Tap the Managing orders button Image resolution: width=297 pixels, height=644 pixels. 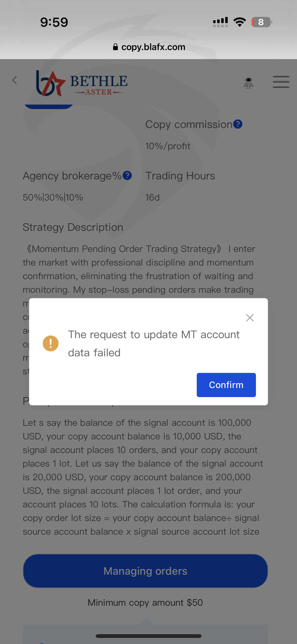point(145,571)
